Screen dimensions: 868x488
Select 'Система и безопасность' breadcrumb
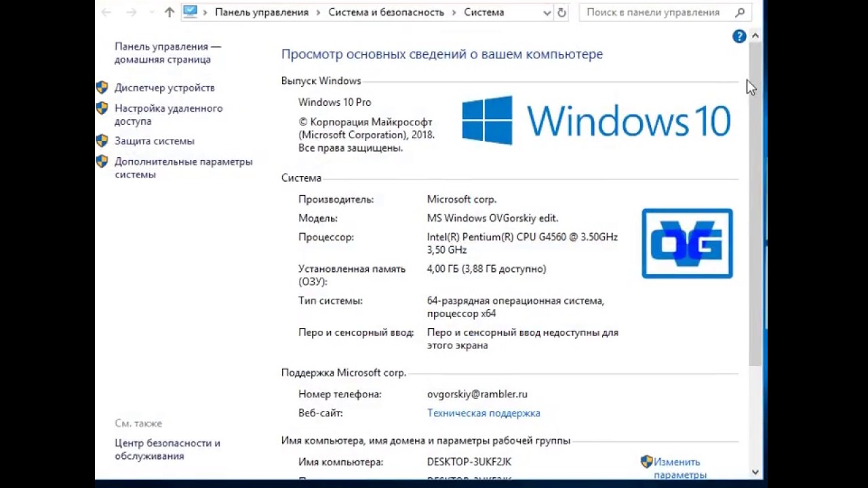click(387, 12)
